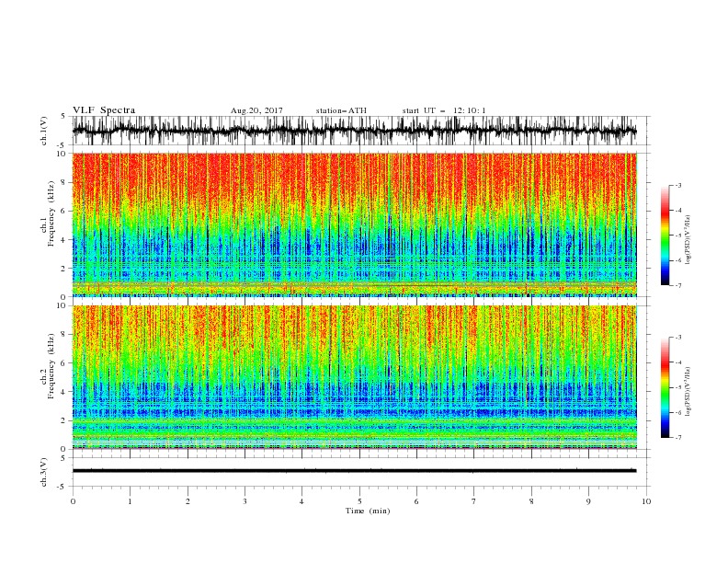Click the ch.2 log(PSD) colorbar label
The height and width of the screenshot is (563, 728).
(x=688, y=392)
